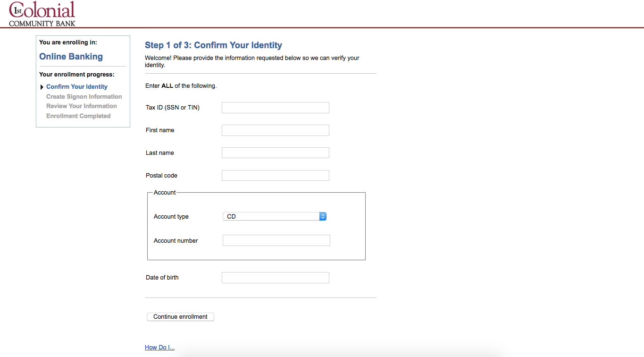Select the CD account type combo box
Screen dimensions: 644x357
coord(275,216)
